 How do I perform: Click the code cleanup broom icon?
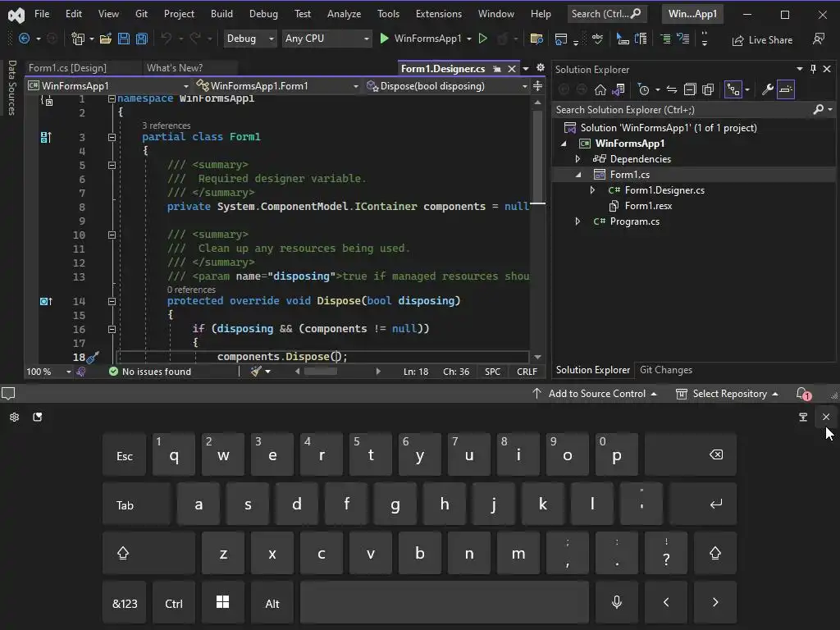pyautogui.click(x=256, y=372)
